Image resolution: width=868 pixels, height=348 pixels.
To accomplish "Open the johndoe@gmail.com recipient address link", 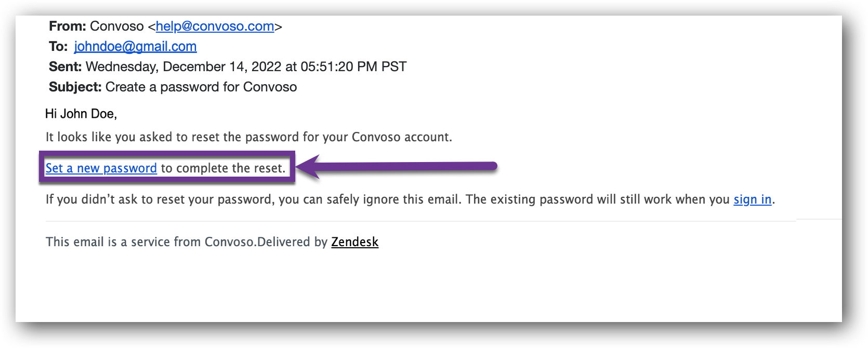I will coord(135,46).
